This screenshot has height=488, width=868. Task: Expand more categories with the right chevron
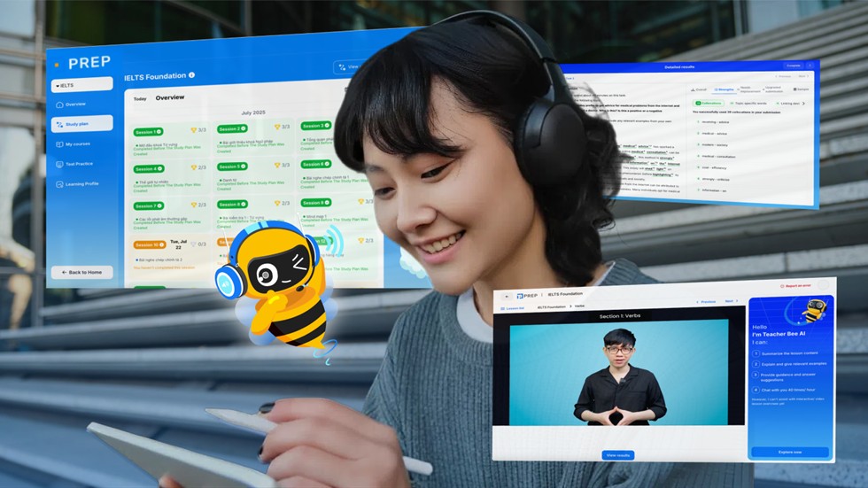pos(804,104)
